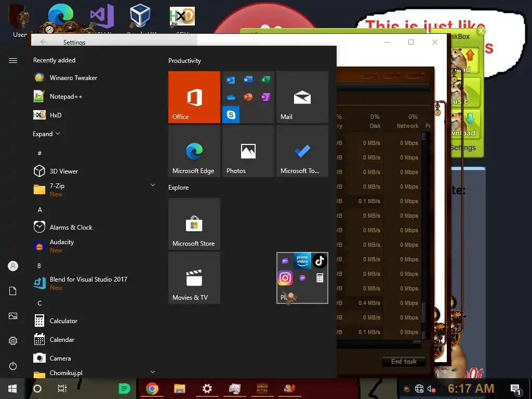This screenshot has height=399, width=532.
Task: Expand the Chomikuj.pl folder chevron
Action: (x=153, y=372)
